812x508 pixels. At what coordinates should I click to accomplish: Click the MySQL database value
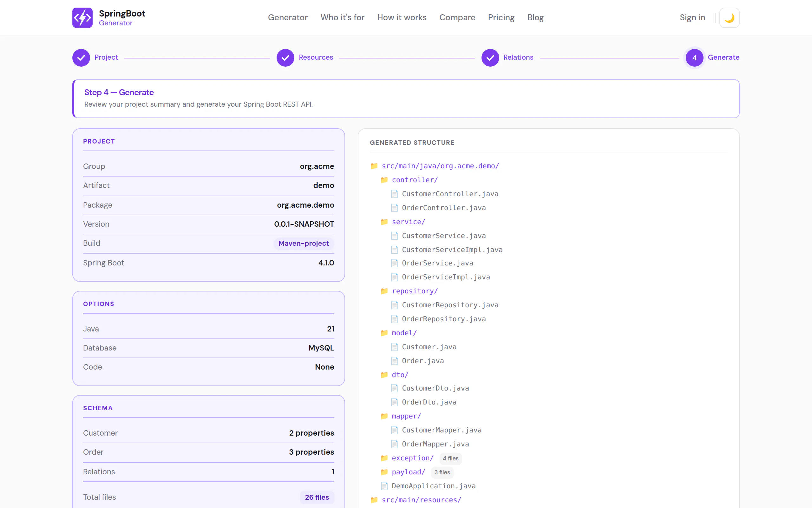(321, 348)
